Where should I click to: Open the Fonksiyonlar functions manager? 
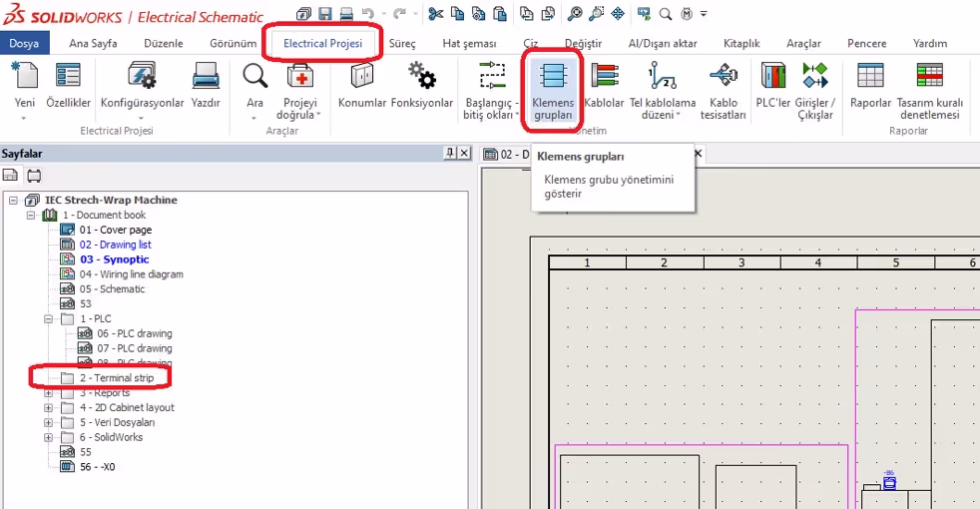(422, 85)
